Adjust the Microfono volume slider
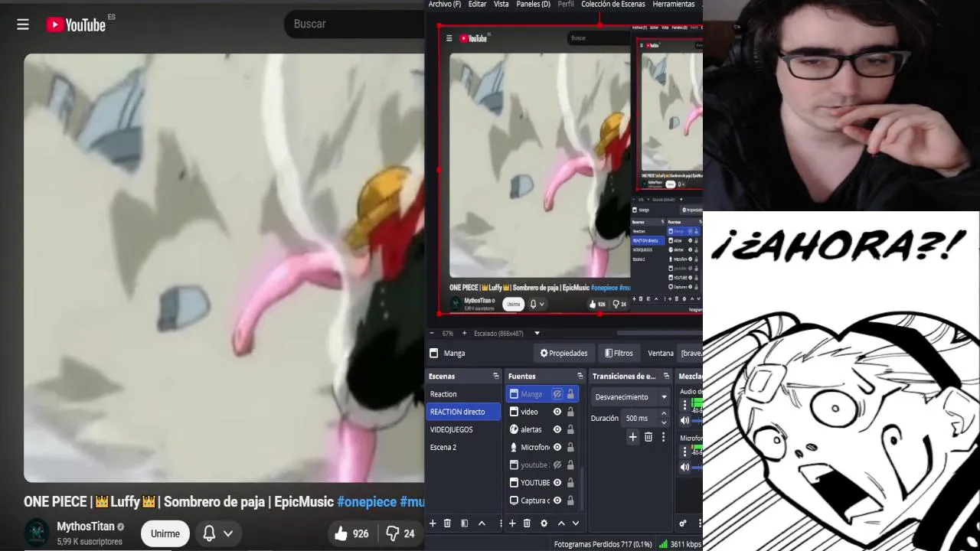The width and height of the screenshot is (980, 551). [x=697, y=467]
